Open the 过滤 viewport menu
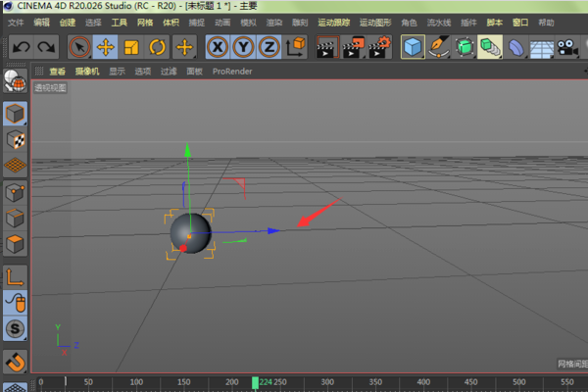588x392 pixels. pos(169,72)
